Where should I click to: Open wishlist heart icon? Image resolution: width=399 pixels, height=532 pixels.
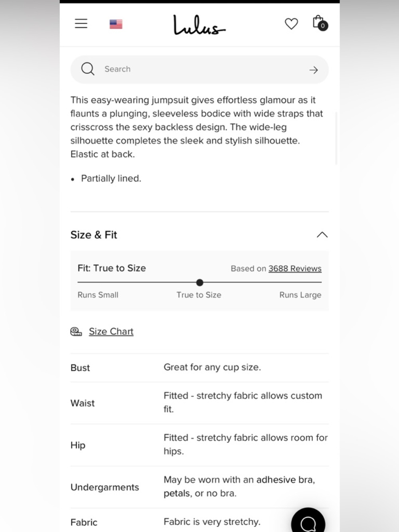click(291, 24)
